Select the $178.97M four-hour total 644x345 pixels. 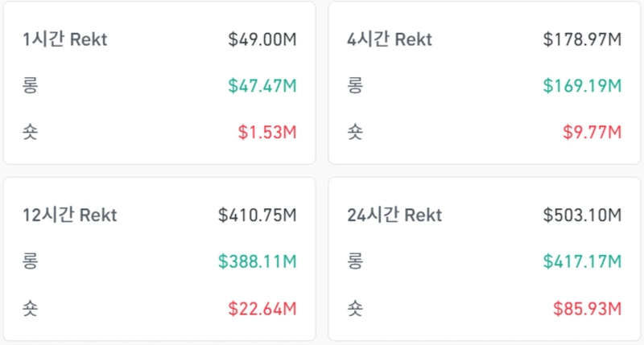point(583,39)
